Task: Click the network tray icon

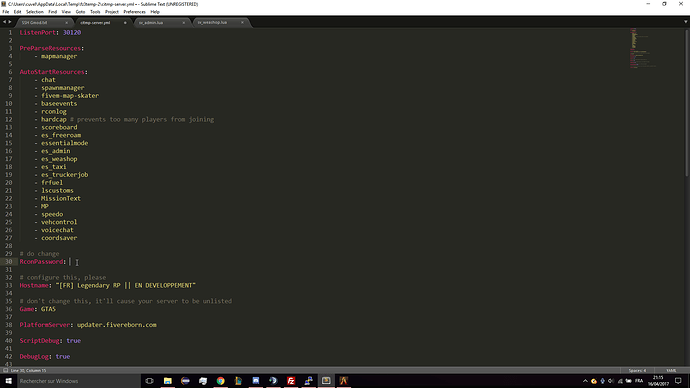Action: (620, 381)
